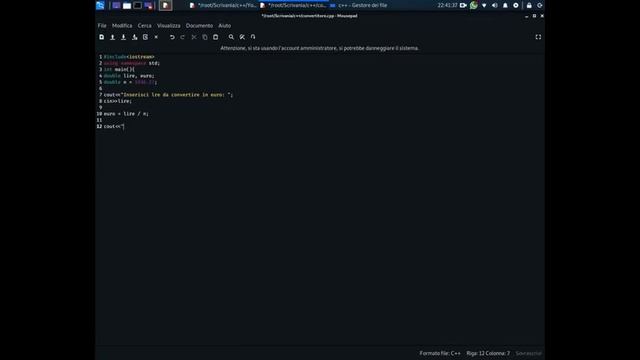This screenshot has height=360, width=640.
Task: Launch the terminal emulator from the panel
Action: (138, 5)
